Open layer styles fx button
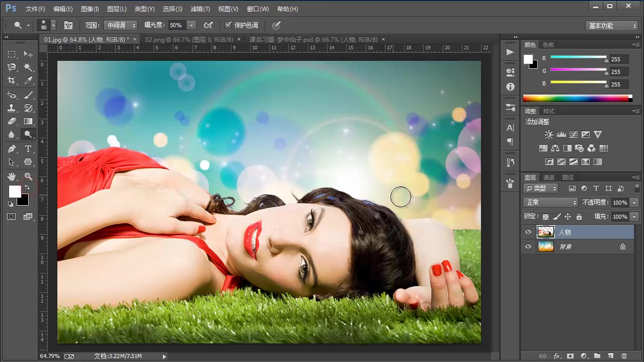Image resolution: width=644 pixels, height=362 pixels. pos(556,355)
